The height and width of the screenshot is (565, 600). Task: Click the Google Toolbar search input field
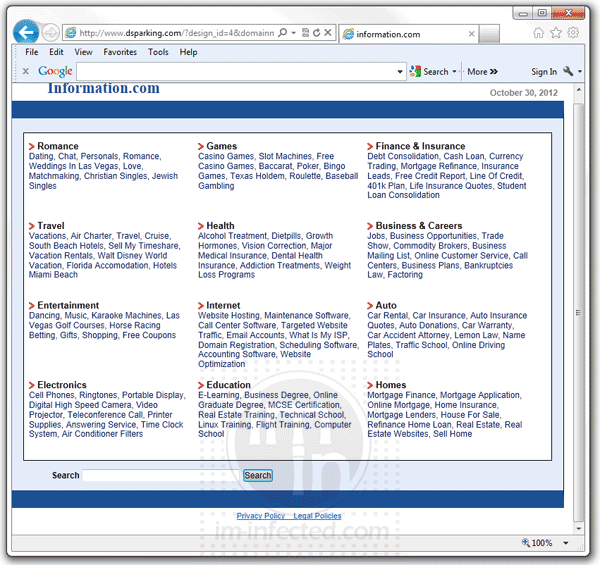tap(240, 72)
